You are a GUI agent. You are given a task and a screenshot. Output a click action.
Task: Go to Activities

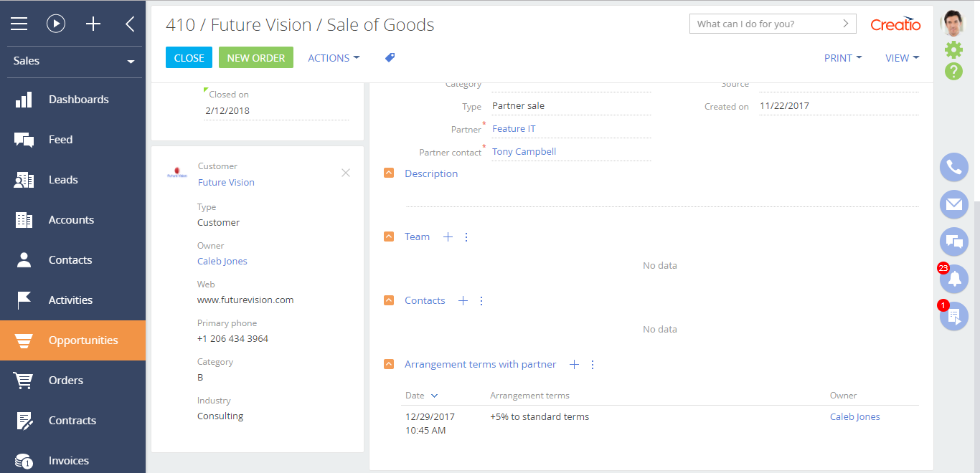coord(72,300)
